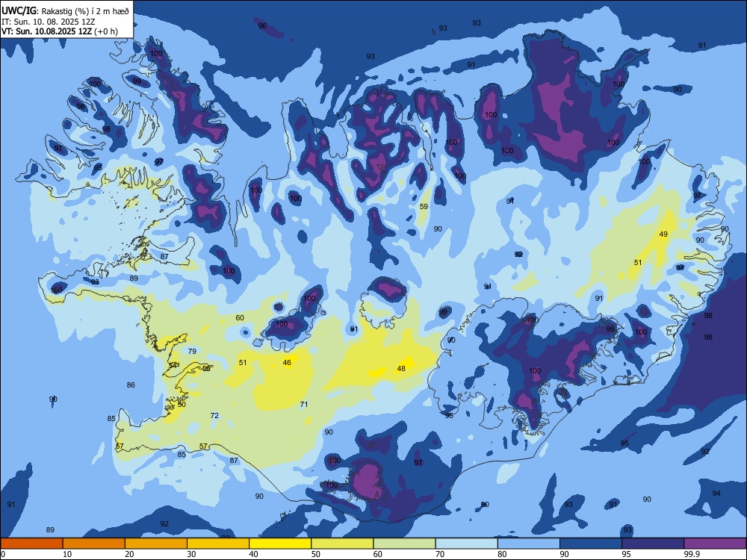Pick the light green 60–70 legend block
This screenshot has width=747, height=560.
click(x=404, y=544)
